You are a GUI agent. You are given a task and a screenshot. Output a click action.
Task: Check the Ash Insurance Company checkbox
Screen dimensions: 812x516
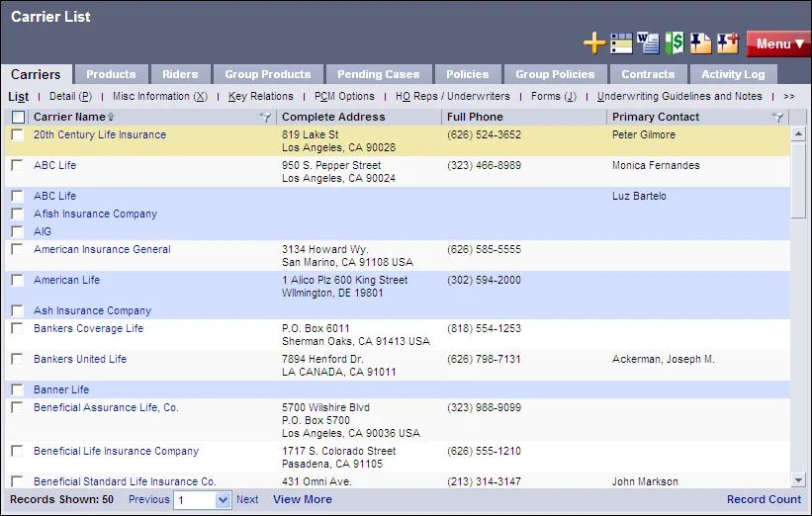pyautogui.click(x=17, y=310)
